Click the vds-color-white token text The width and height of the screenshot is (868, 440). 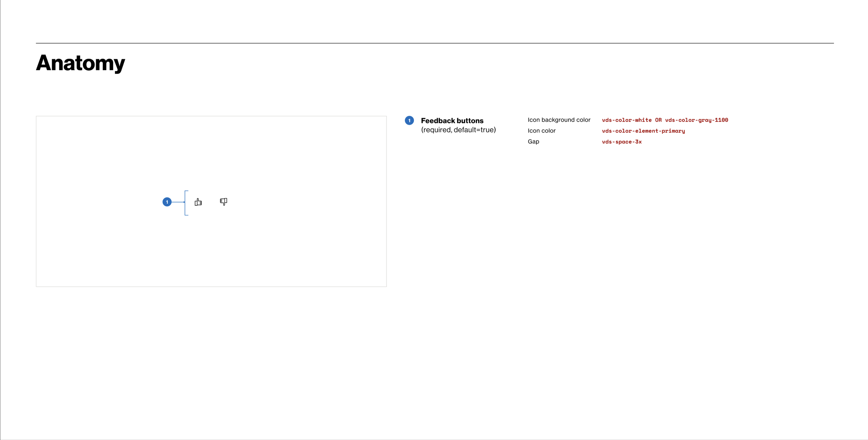(x=627, y=120)
